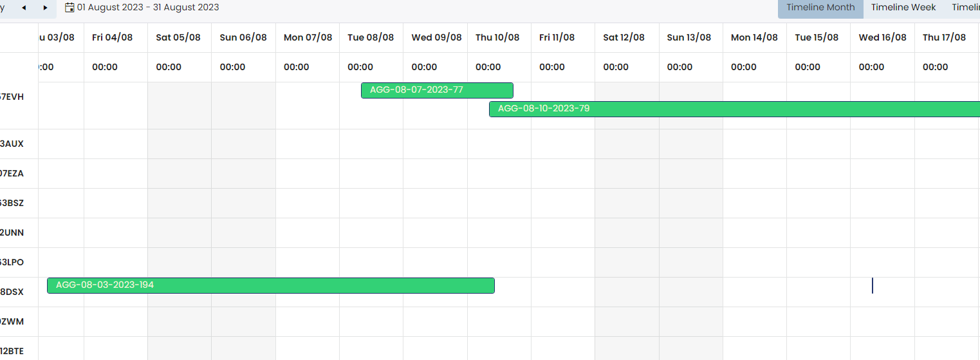This screenshot has width=980, height=360.
Task: Open the August 2023 date range picker
Action: click(x=147, y=8)
